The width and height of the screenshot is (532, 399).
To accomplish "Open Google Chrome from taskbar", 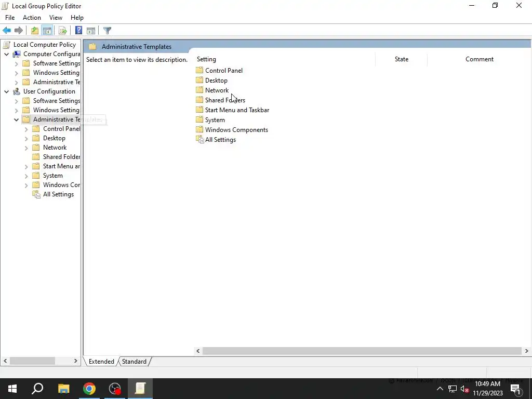I will pyautogui.click(x=89, y=389).
